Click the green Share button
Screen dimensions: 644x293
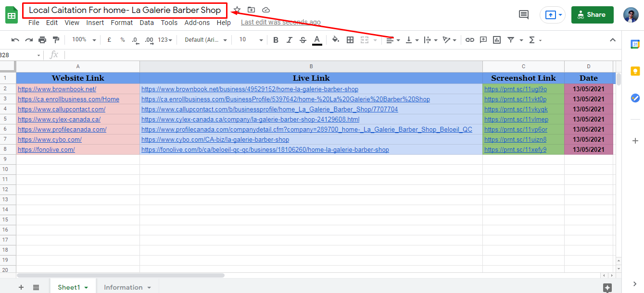[592, 15]
